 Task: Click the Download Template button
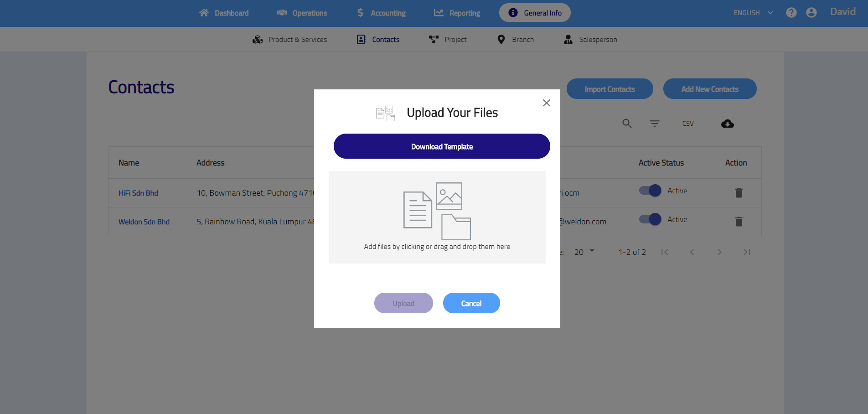pyautogui.click(x=442, y=146)
